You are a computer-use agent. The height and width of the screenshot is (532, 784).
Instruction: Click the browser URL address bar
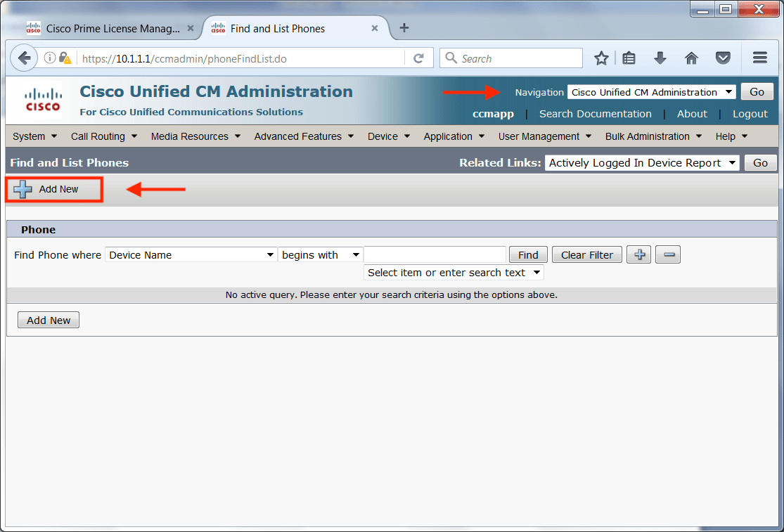pyautogui.click(x=240, y=58)
